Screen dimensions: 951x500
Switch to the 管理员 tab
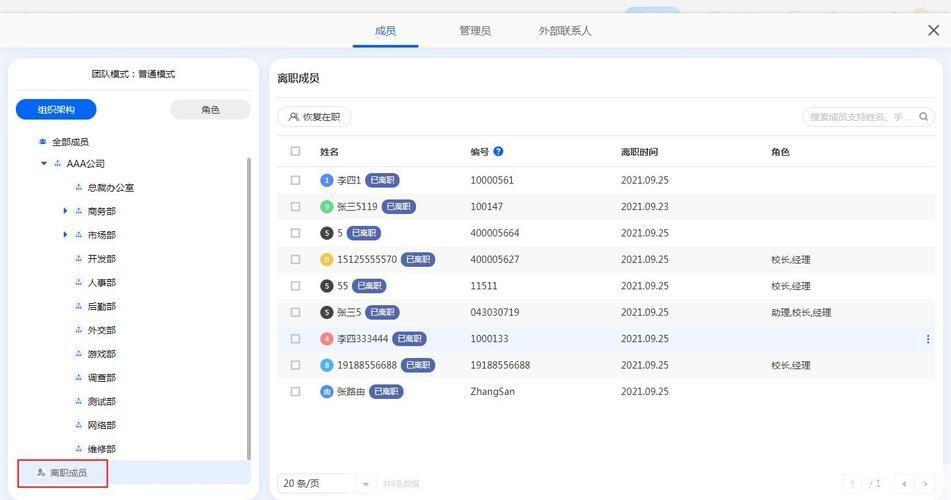(x=475, y=31)
